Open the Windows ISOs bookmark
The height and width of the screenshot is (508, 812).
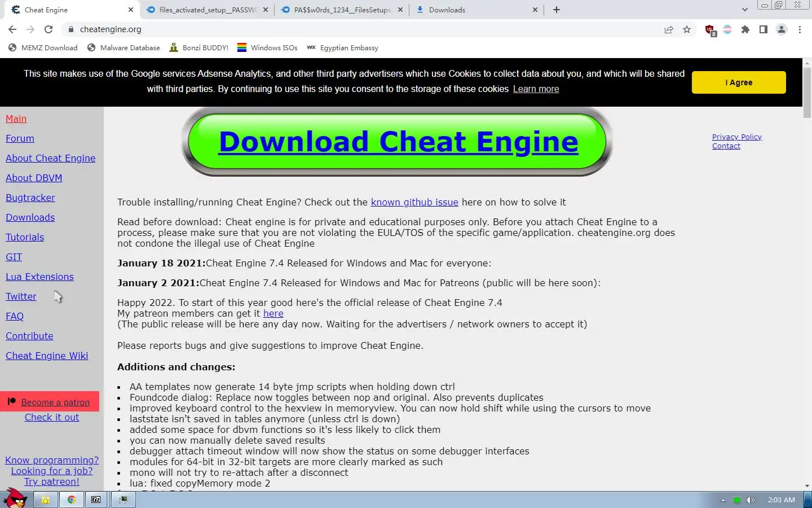[267, 48]
